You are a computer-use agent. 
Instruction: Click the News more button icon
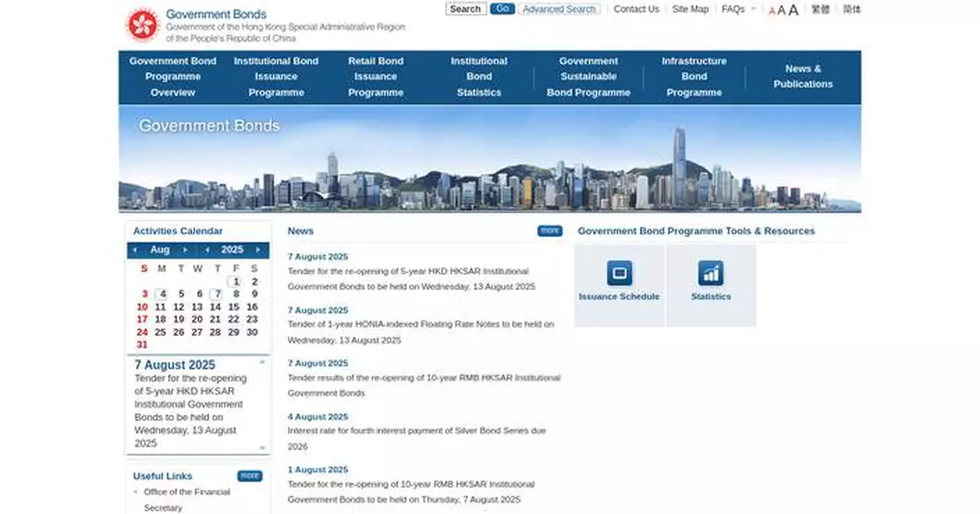pos(548,230)
